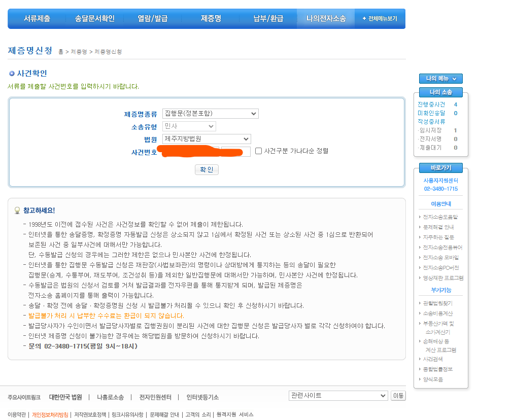Click the 문의 02-3480-1715 contact line

83,346
